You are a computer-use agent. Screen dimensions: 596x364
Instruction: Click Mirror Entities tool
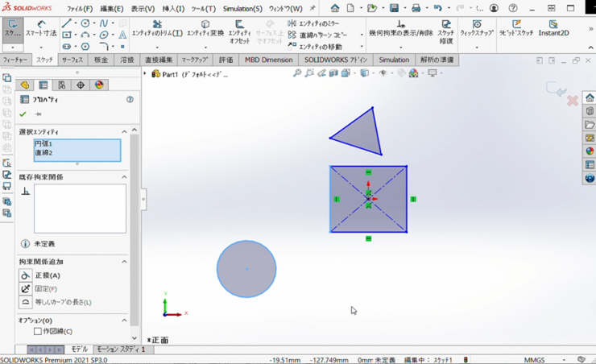[314, 23]
